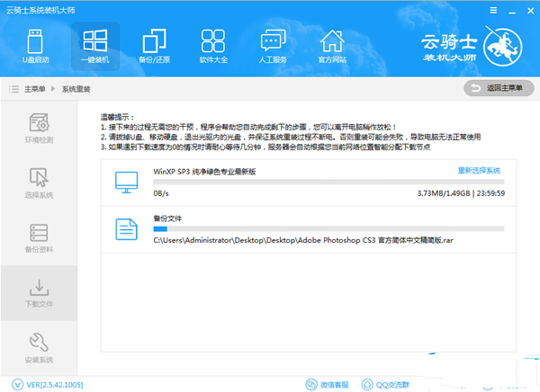Viewport: 540px width, 392px height.
Task: Click the monitor icon beside WinXP SP3
Action: tap(126, 182)
